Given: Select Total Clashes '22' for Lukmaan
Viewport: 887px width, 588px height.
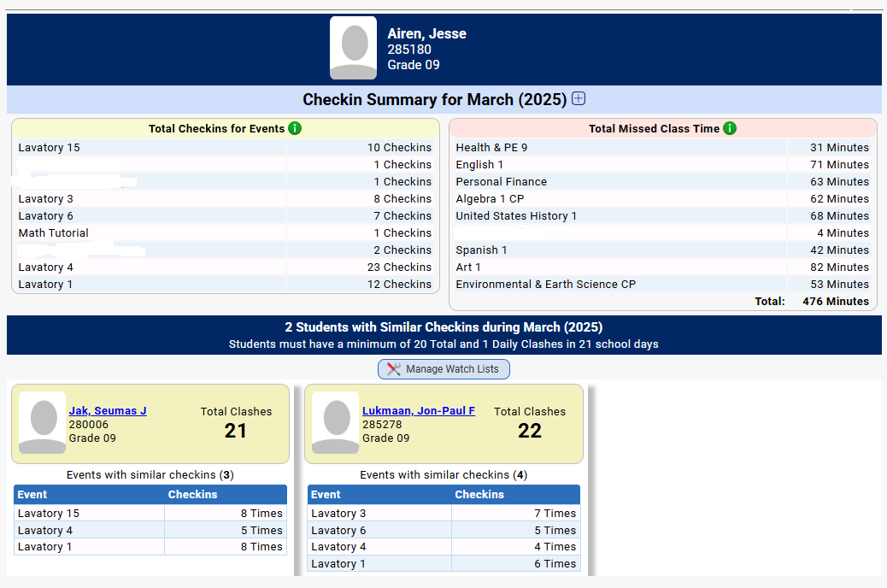Looking at the screenshot, I should (x=530, y=432).
